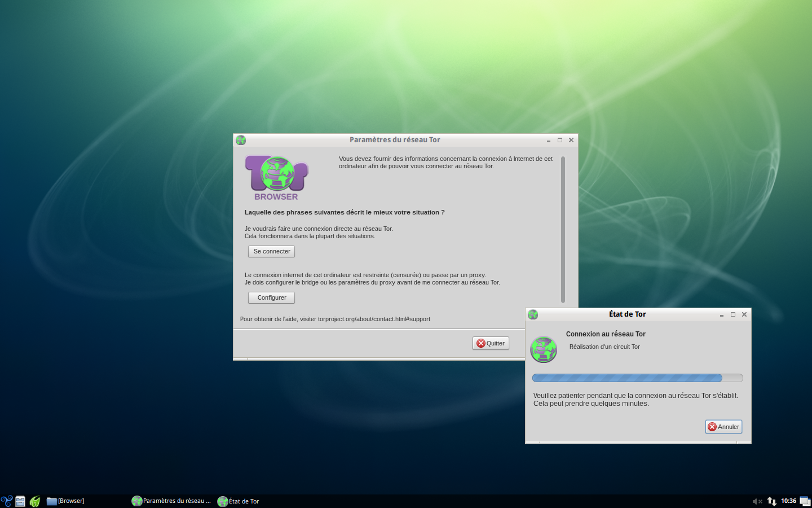
Task: Click the muted volume icon in the tray
Action: click(x=757, y=501)
